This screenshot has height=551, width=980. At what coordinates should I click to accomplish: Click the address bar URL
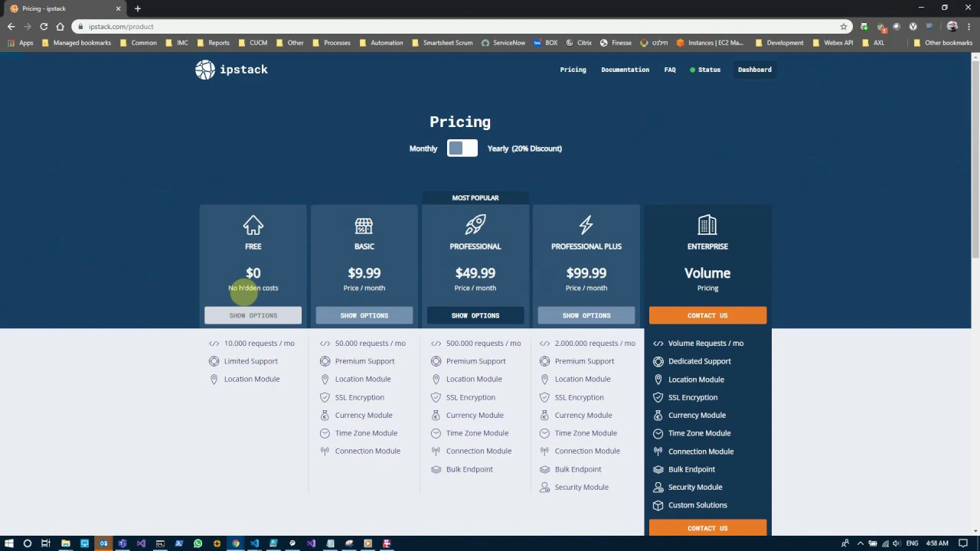tap(121, 27)
